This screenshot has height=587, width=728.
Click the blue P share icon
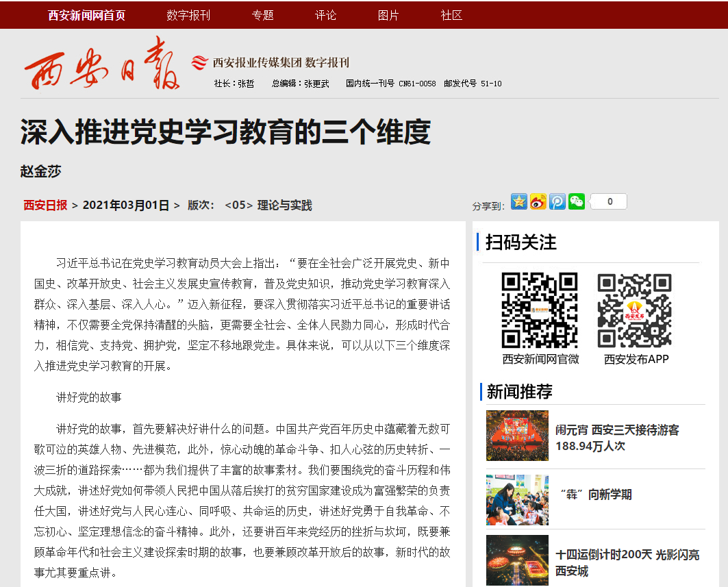[x=557, y=201]
